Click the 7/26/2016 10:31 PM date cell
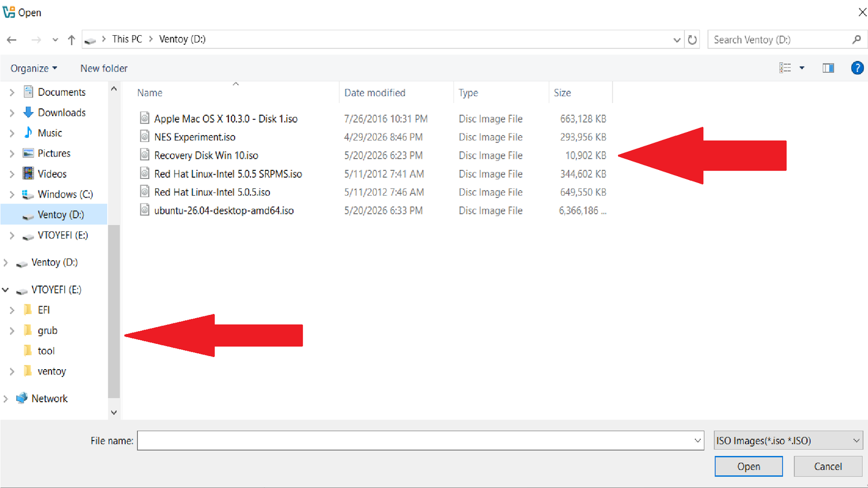Viewport: 868px width, 488px height. pos(386,119)
